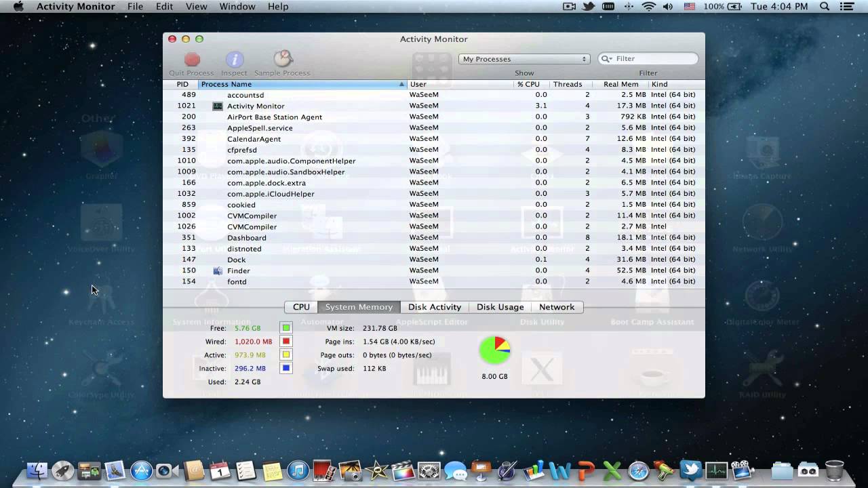This screenshot has height=488, width=868.
Task: Select the Activity Monitor process row
Action: tap(434, 106)
